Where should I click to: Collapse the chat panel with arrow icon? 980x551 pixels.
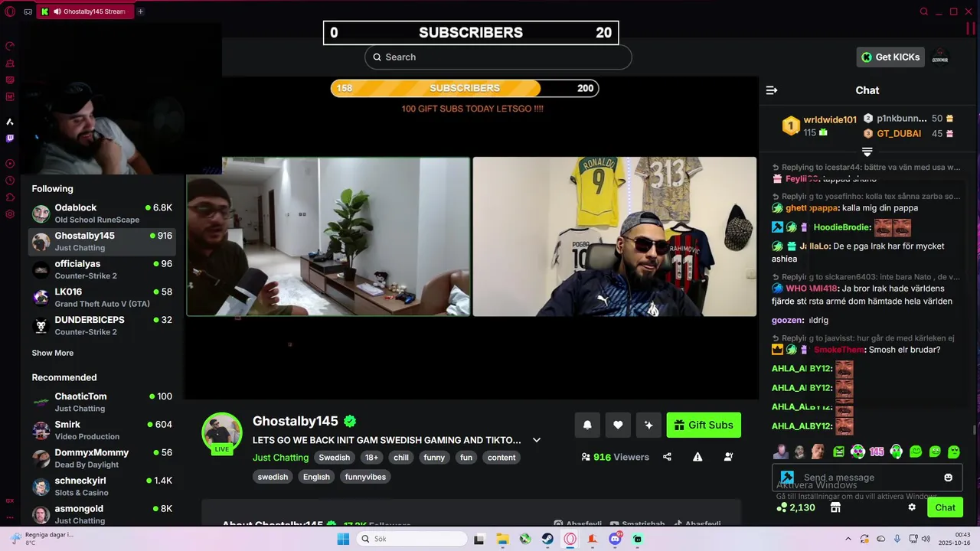[x=772, y=90]
